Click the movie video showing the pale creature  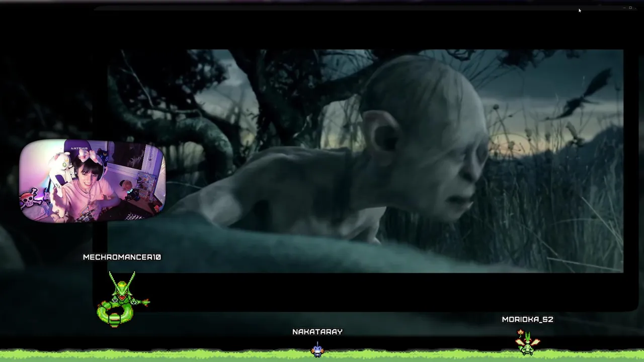point(365,161)
